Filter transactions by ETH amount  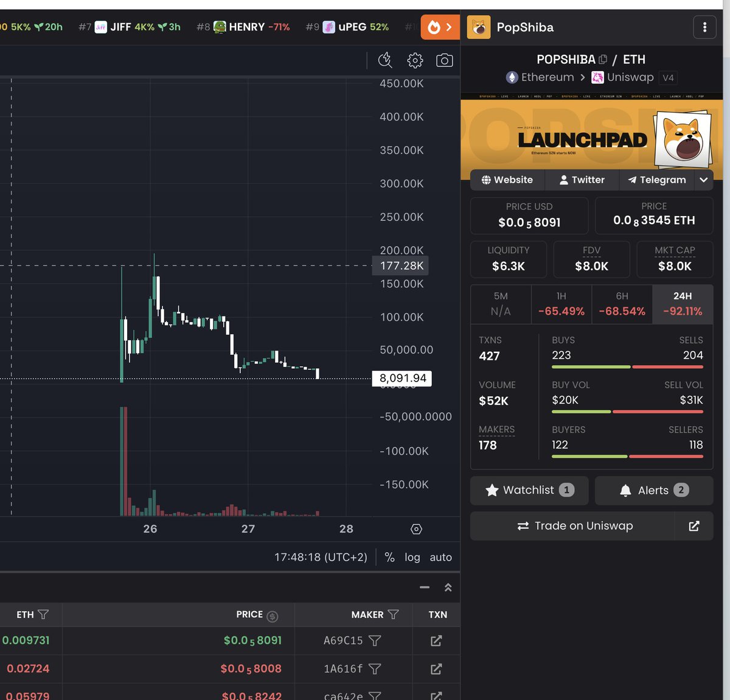point(43,615)
